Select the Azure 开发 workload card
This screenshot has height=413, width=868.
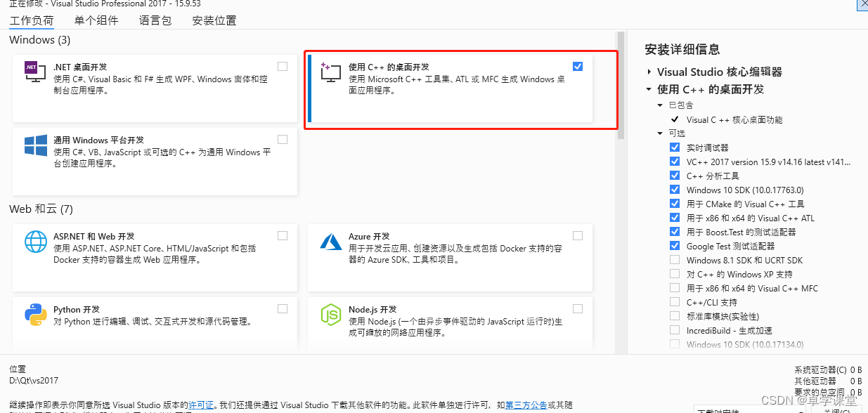click(x=450, y=258)
